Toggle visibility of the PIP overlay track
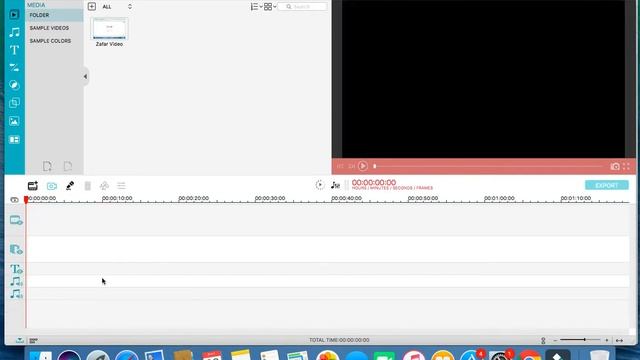This screenshot has width=640, height=360. 16,249
